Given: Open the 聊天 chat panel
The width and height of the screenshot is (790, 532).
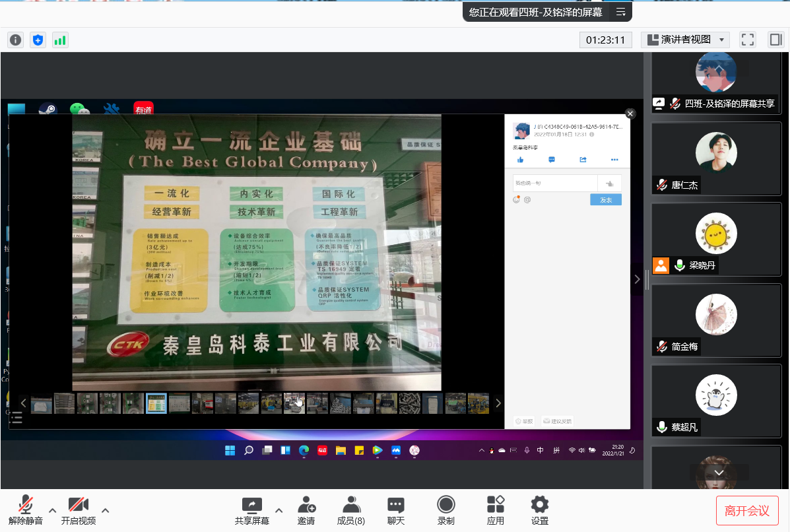Looking at the screenshot, I should tap(396, 510).
